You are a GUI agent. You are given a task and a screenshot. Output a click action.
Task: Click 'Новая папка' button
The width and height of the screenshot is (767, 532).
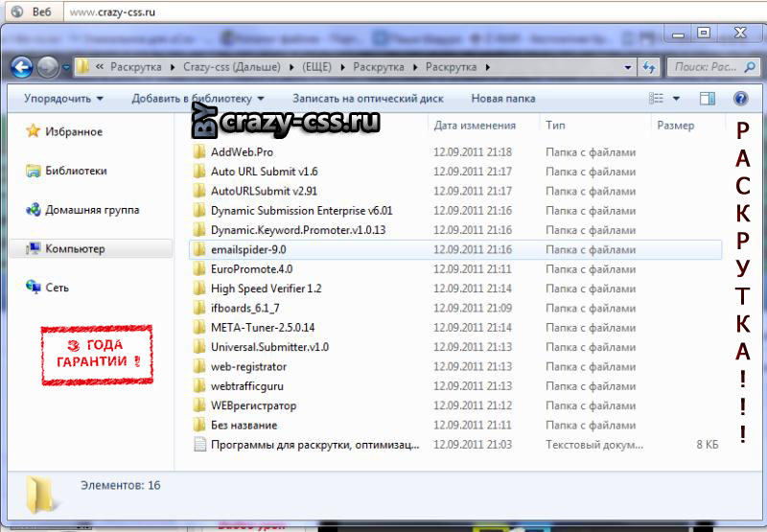point(502,99)
